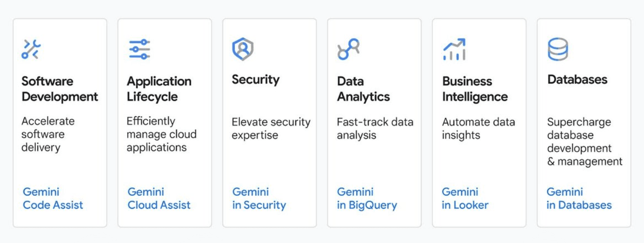This screenshot has height=243, width=644.
Task: Click the Security card title
Action: [x=255, y=79]
